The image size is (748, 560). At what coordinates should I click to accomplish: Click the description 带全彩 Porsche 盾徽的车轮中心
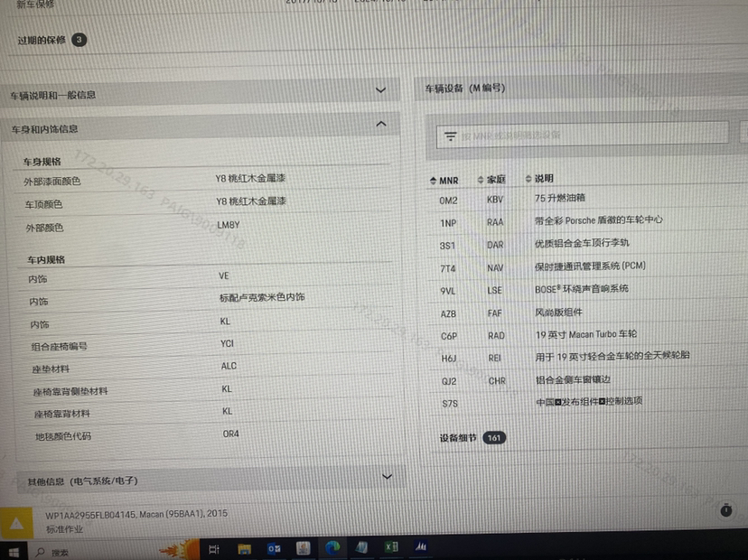tap(599, 219)
